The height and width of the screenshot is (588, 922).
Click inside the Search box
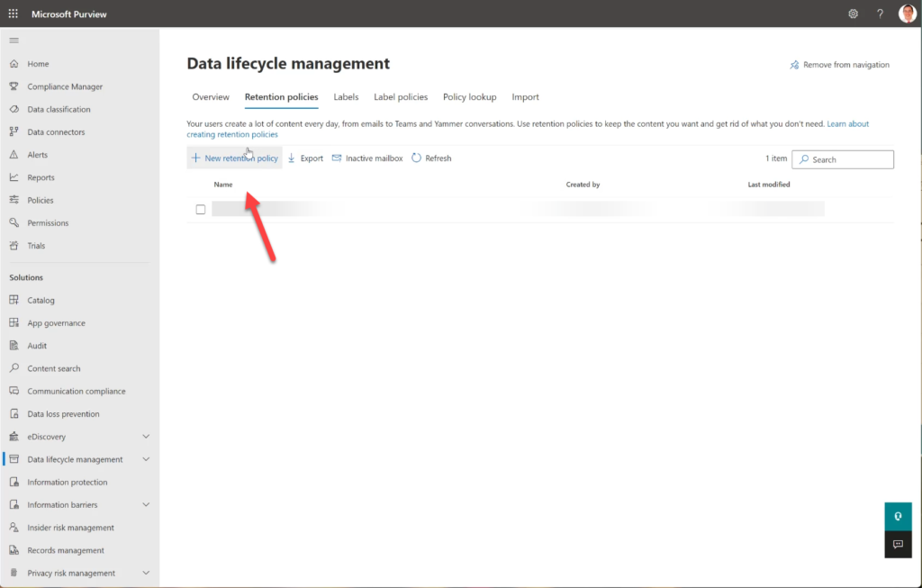(843, 158)
